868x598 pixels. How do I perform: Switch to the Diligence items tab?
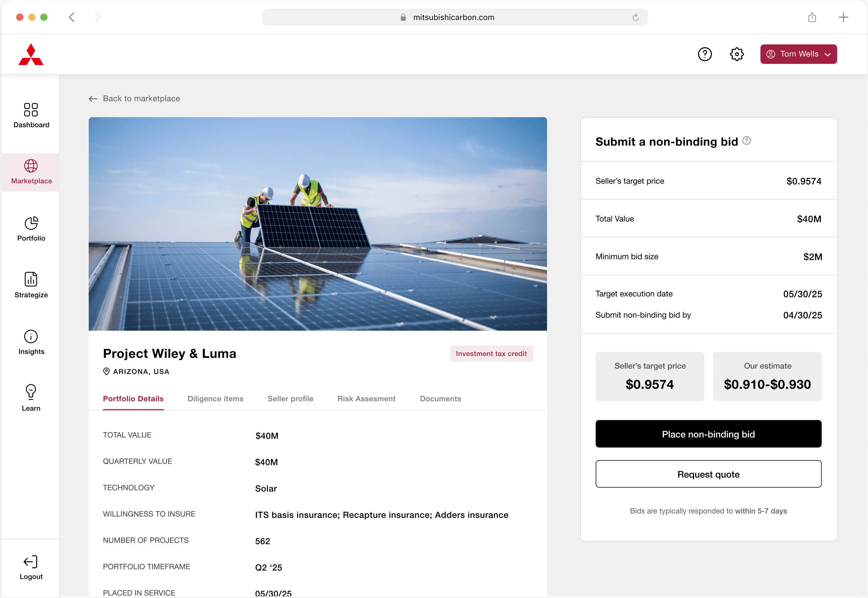215,399
